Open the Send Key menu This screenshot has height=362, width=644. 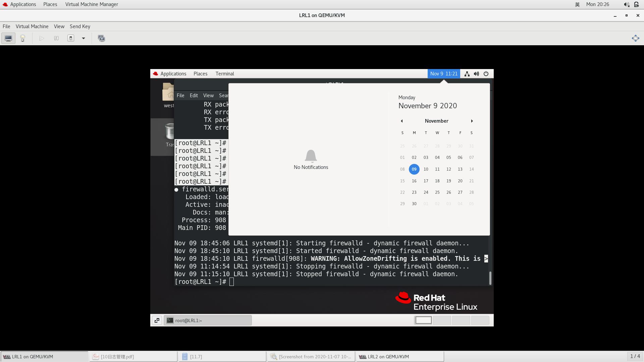(x=80, y=26)
